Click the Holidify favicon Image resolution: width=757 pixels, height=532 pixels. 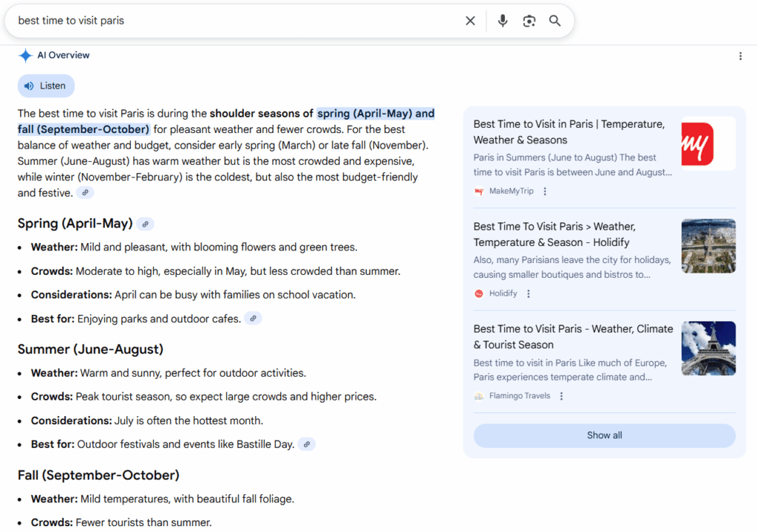tap(478, 293)
